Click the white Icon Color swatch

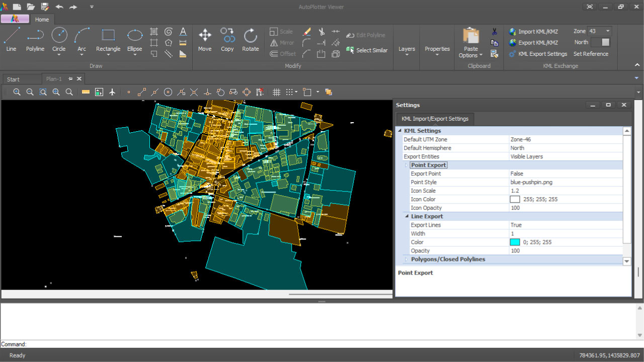tap(515, 199)
